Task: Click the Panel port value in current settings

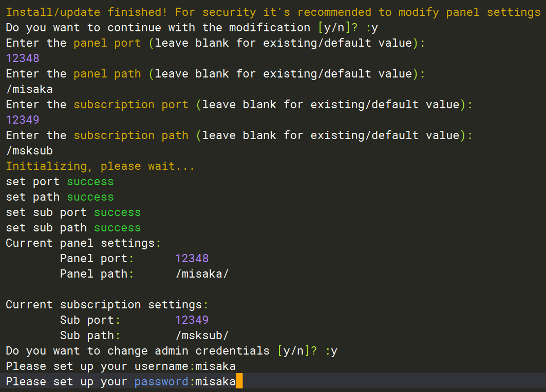Action: coord(192,259)
